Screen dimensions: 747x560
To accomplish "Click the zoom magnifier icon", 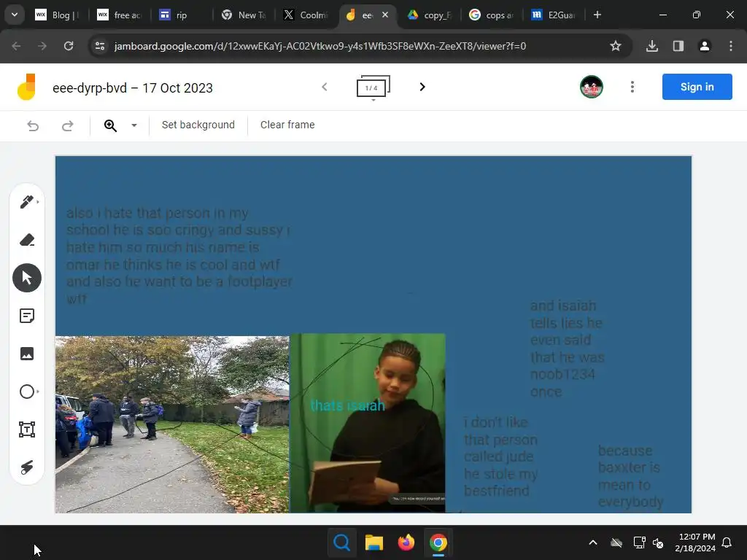I will click(x=111, y=125).
